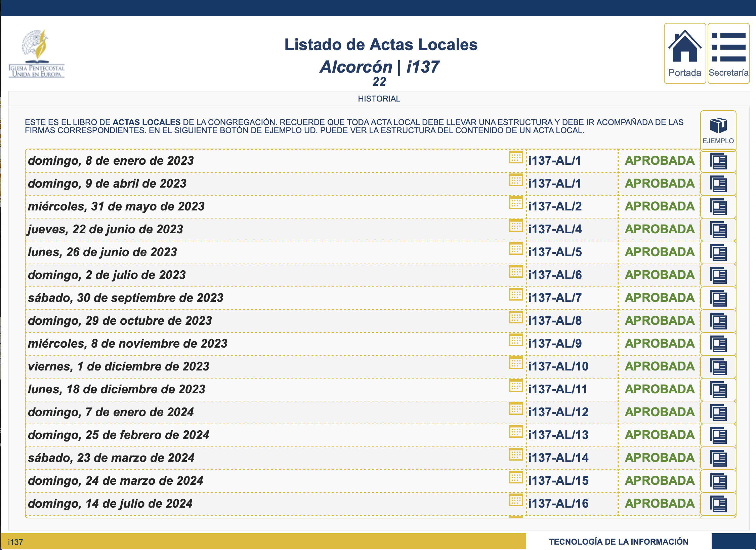Open document icon for i137-AL/2
This screenshot has width=756, height=550.
[718, 207]
